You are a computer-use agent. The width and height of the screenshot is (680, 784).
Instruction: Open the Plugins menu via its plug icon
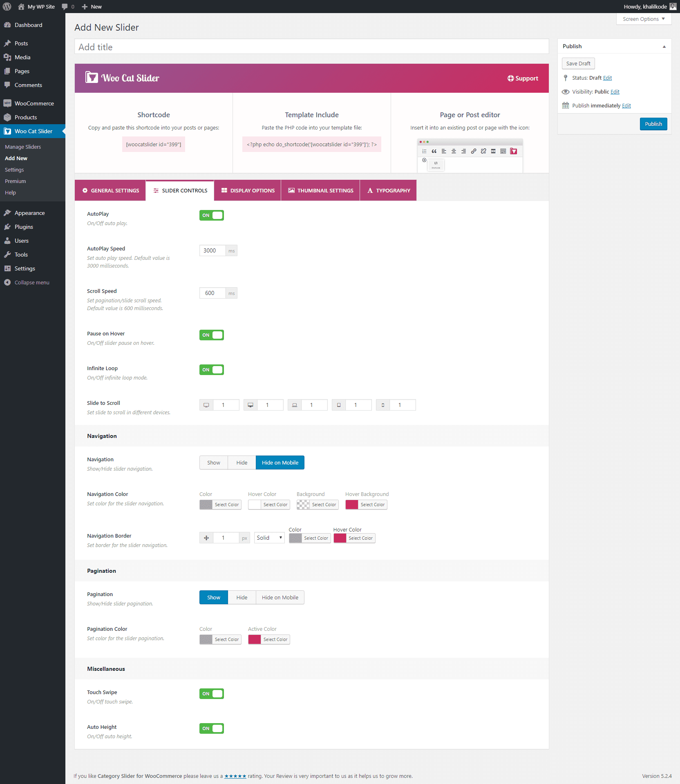coord(7,227)
